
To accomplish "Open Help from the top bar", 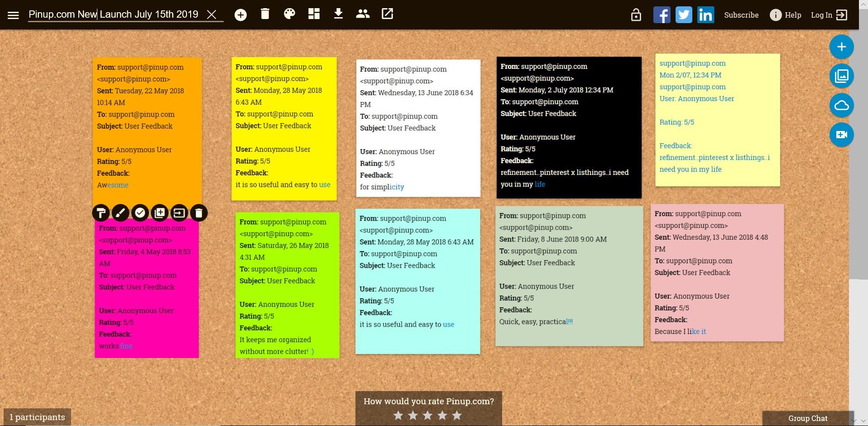I will (786, 15).
